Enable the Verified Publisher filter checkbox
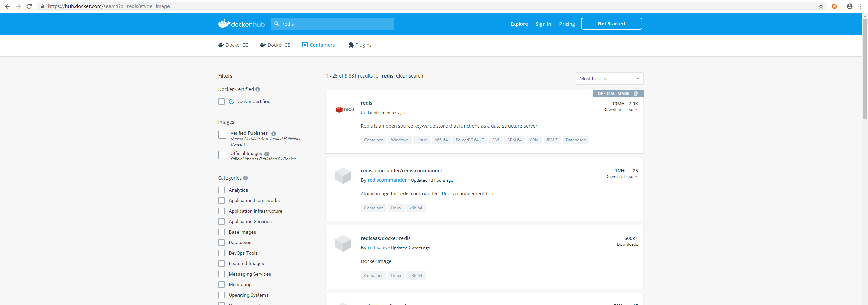The image size is (868, 305). pyautogui.click(x=222, y=135)
